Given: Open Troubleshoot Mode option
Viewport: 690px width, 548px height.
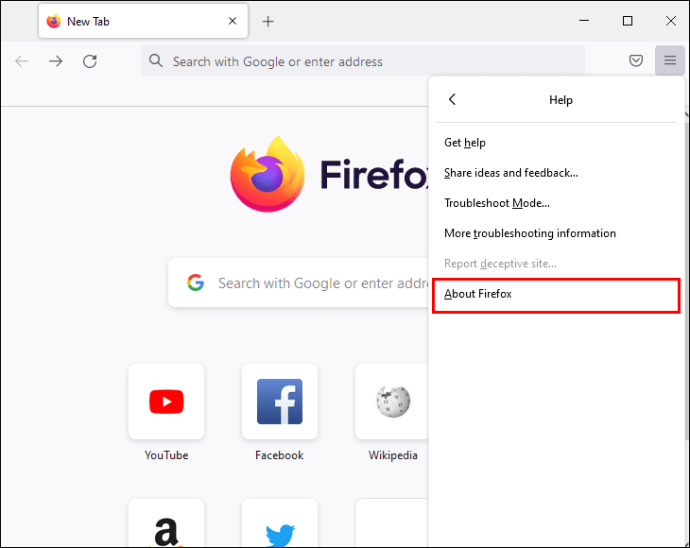Looking at the screenshot, I should [x=556, y=203].
